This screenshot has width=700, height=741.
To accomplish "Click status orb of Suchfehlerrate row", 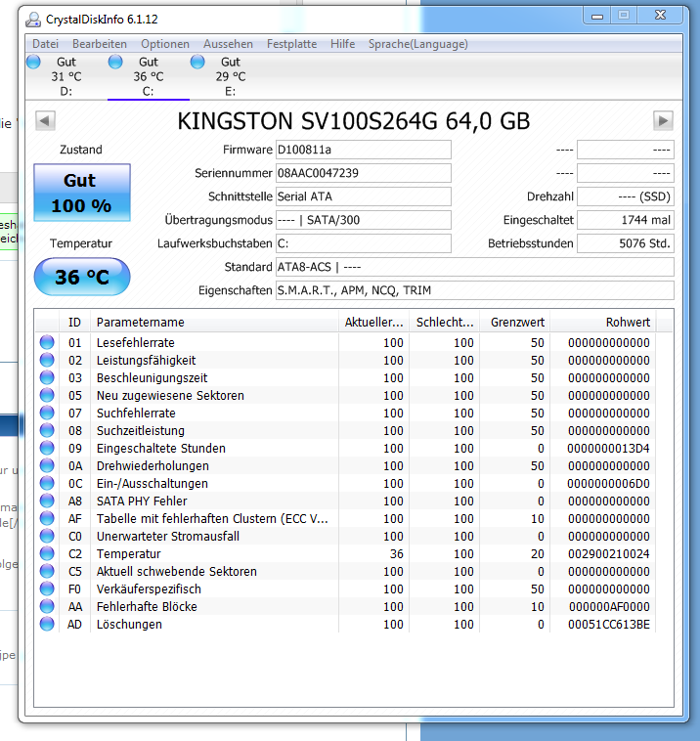I will (47, 413).
